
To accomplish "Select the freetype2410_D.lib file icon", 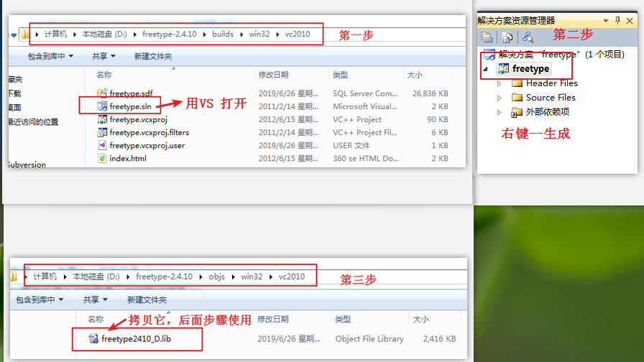I will pyautogui.click(x=93, y=338).
